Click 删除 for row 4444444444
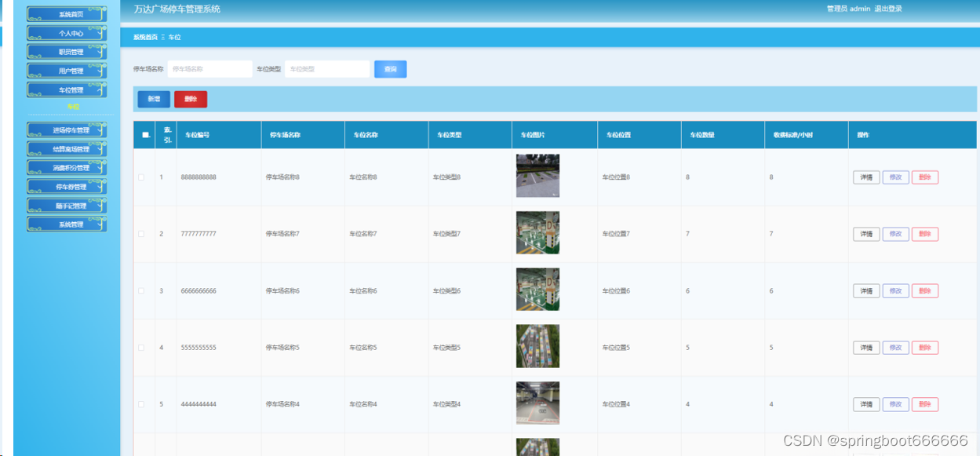The height and width of the screenshot is (456, 980). point(925,404)
